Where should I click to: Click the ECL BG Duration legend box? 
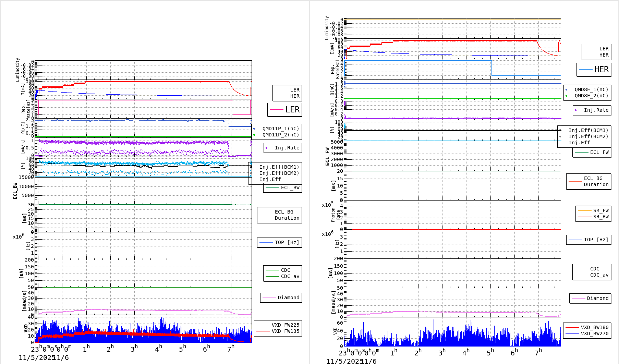pyautogui.click(x=279, y=215)
